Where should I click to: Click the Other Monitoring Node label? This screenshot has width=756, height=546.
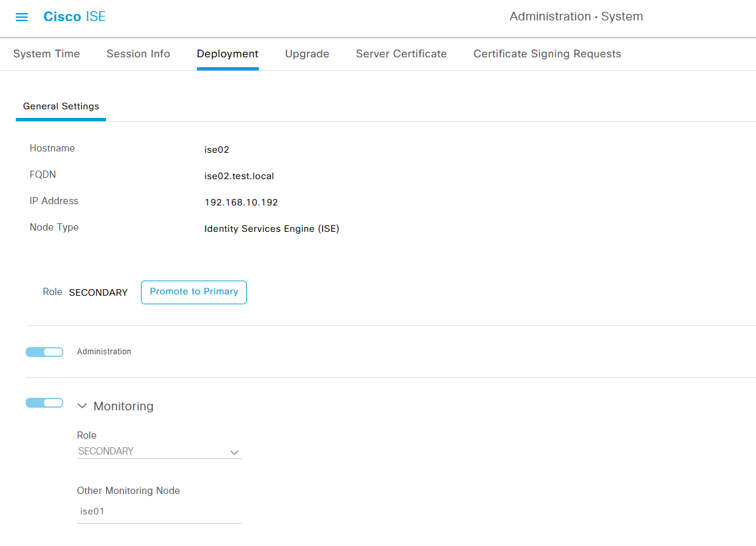point(128,491)
